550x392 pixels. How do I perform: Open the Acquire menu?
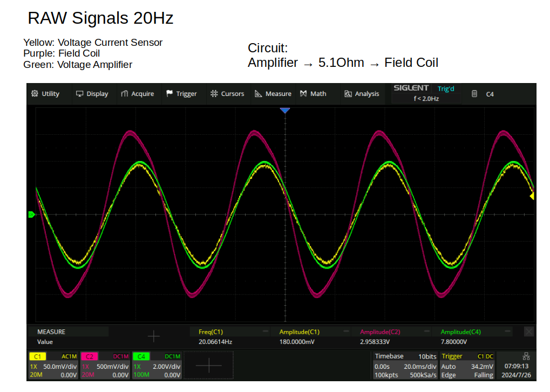pyautogui.click(x=138, y=94)
